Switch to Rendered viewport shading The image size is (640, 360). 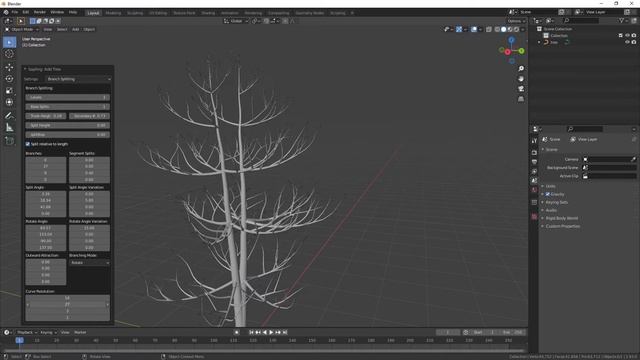tap(516, 29)
